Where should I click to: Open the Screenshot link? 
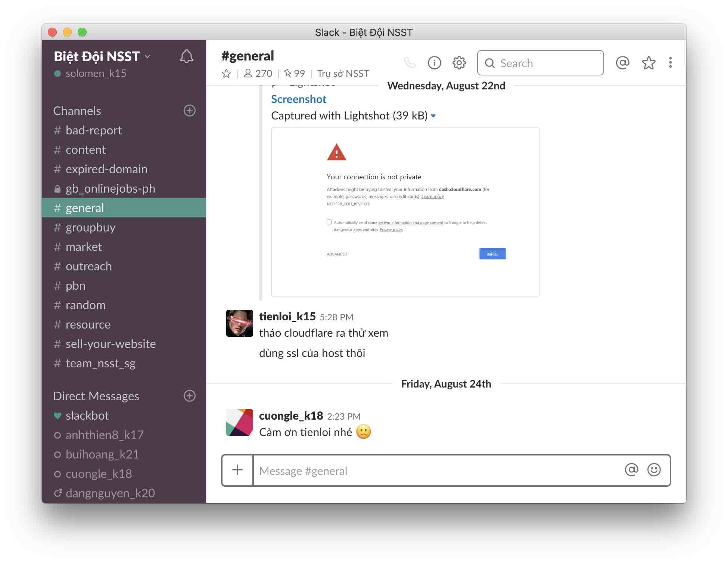299,99
